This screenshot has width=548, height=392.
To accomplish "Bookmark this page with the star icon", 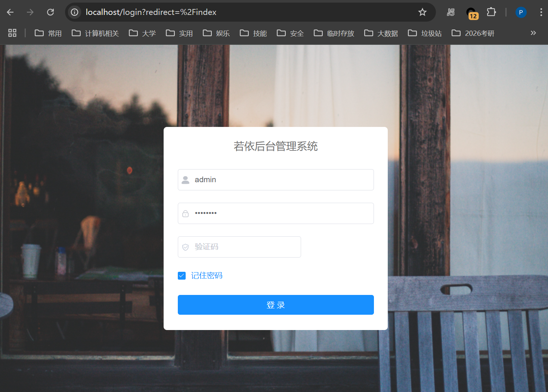I will [422, 12].
